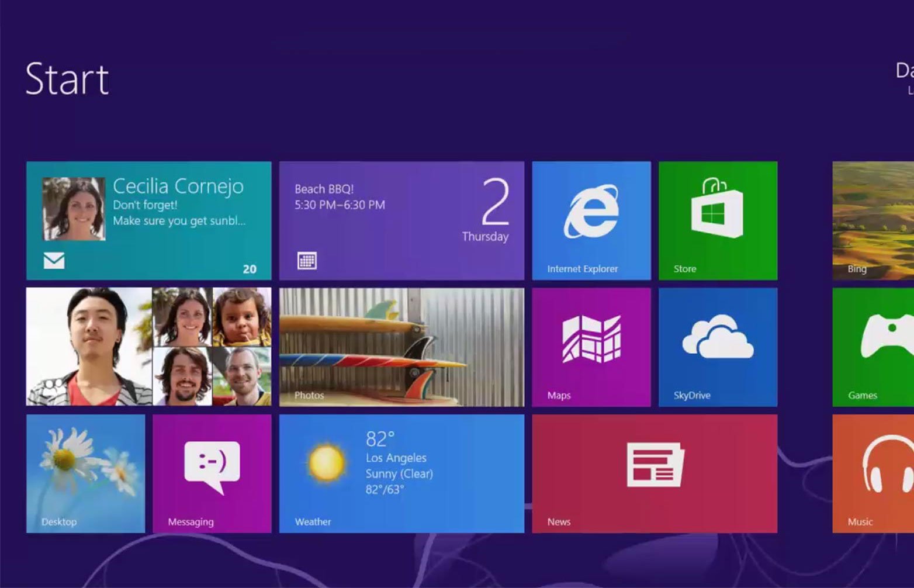Open the Mail tile from Cecilia Cornejo

(x=149, y=220)
